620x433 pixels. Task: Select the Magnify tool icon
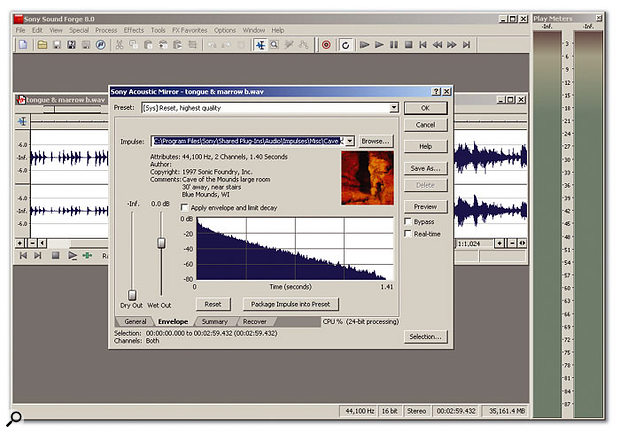(274, 45)
